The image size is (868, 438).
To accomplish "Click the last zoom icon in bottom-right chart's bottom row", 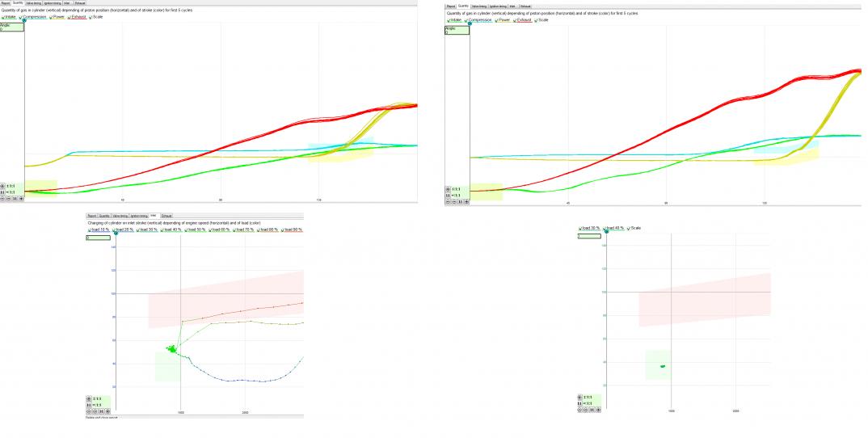I will (598, 410).
